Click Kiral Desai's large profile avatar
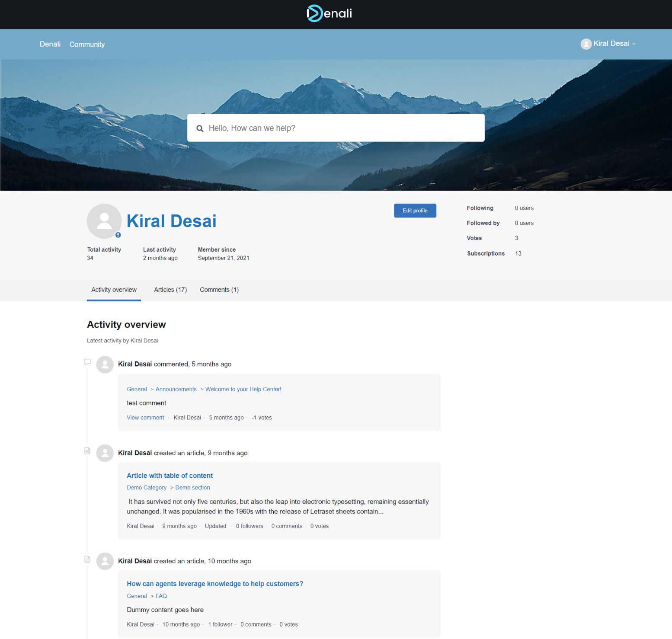The height and width of the screenshot is (639, 672). point(104,221)
